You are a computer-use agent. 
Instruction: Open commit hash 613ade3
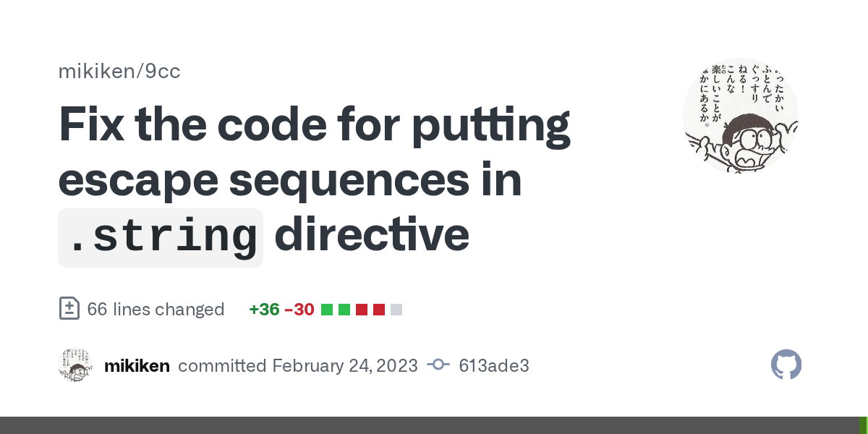[494, 365]
